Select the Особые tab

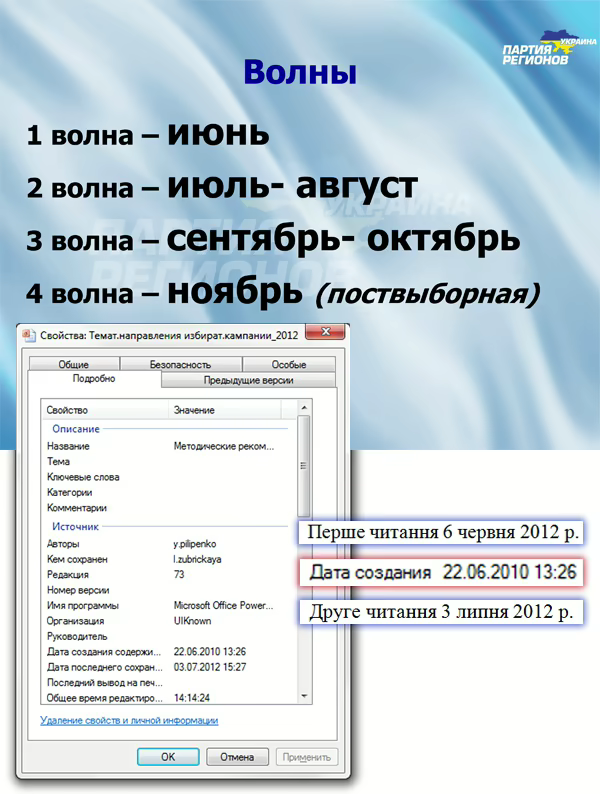[x=288, y=365]
